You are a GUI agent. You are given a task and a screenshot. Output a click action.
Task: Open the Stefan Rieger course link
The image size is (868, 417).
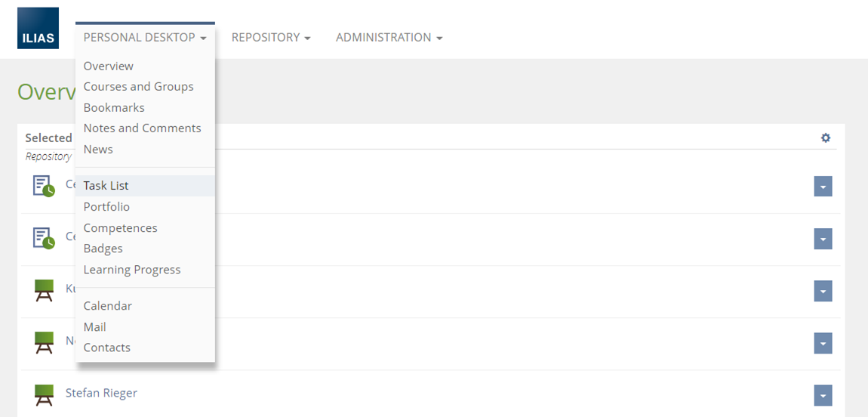click(x=101, y=393)
